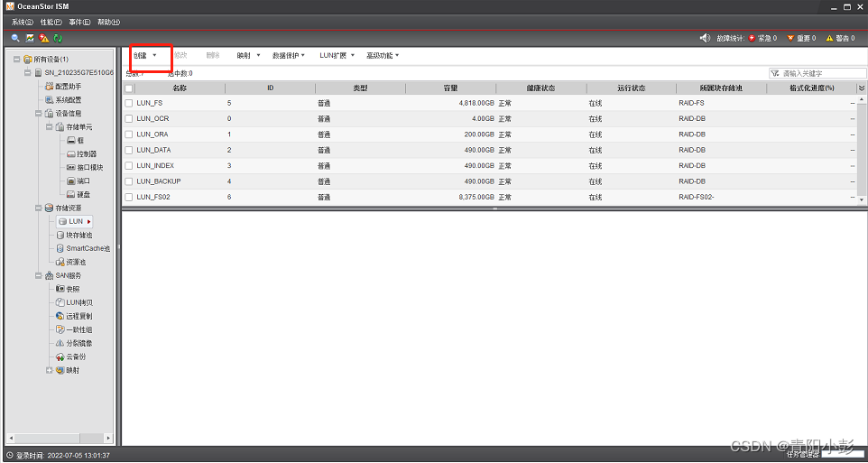Open the LUN扩展 dropdown

pyautogui.click(x=337, y=55)
